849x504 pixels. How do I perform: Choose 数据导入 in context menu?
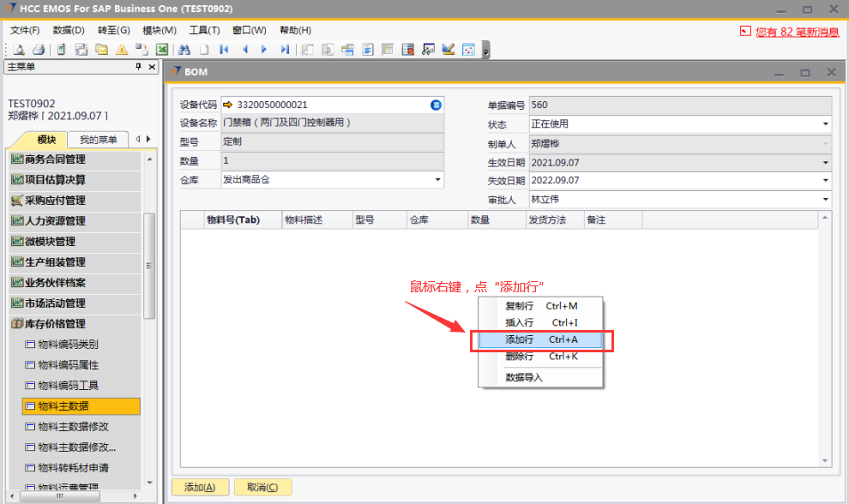524,378
